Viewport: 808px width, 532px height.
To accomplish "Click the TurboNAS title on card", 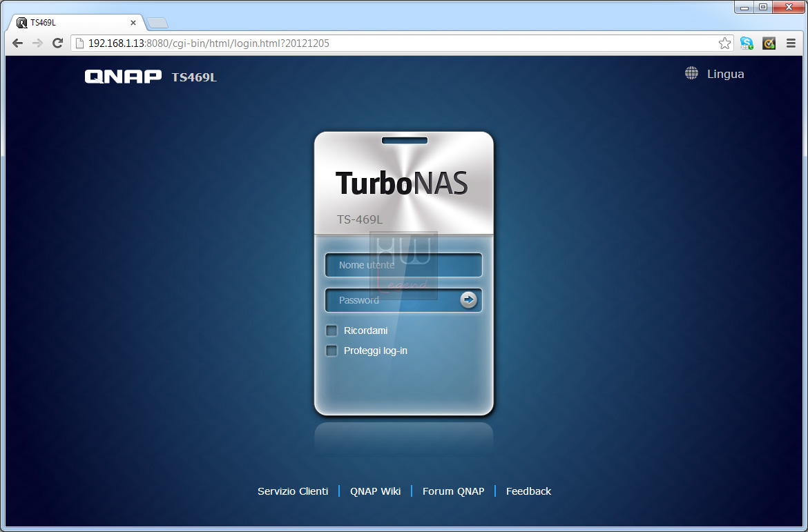I will (401, 183).
